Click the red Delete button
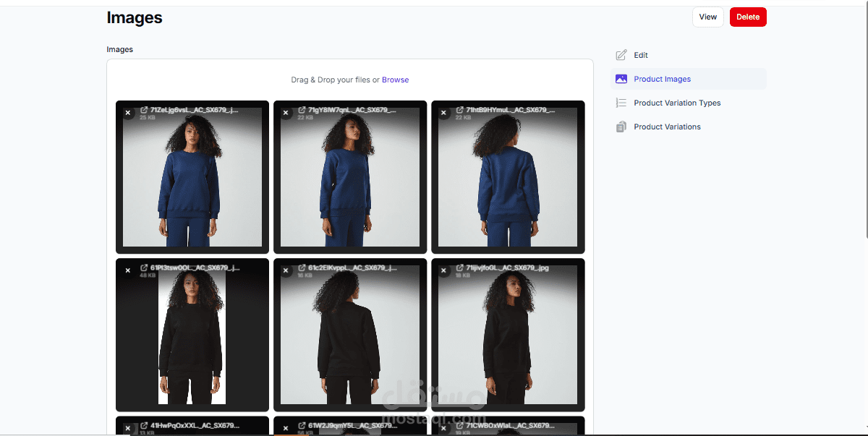This screenshot has width=868, height=436. (x=748, y=17)
